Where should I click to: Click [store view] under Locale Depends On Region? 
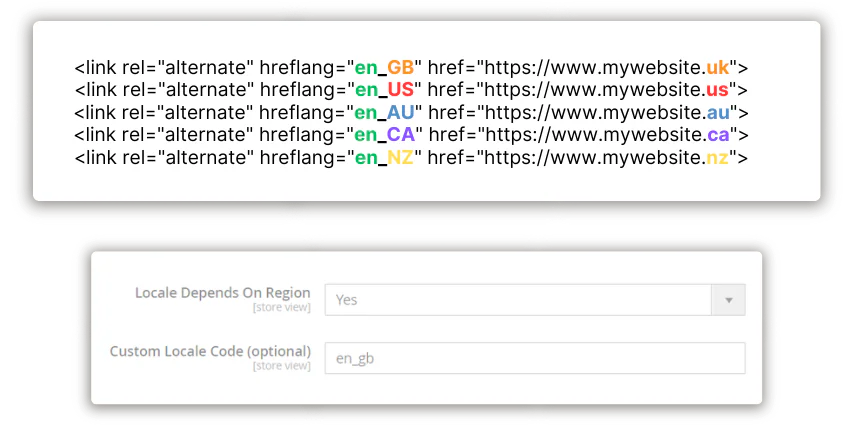click(x=281, y=307)
